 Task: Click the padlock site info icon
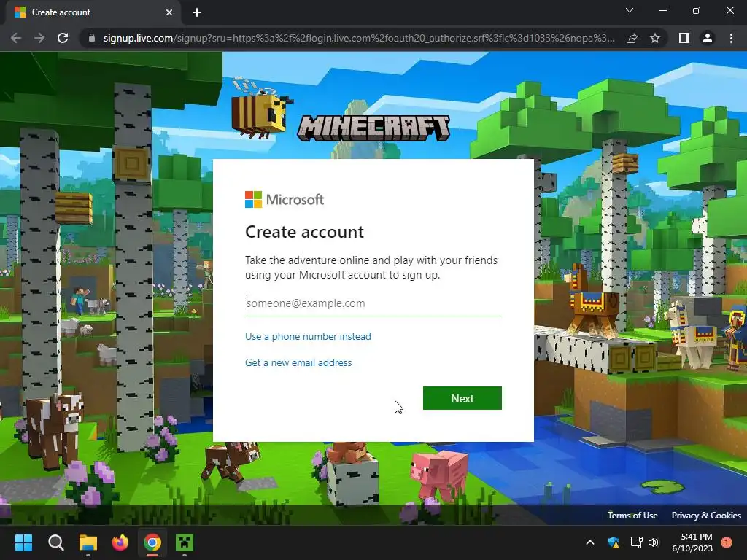91,38
